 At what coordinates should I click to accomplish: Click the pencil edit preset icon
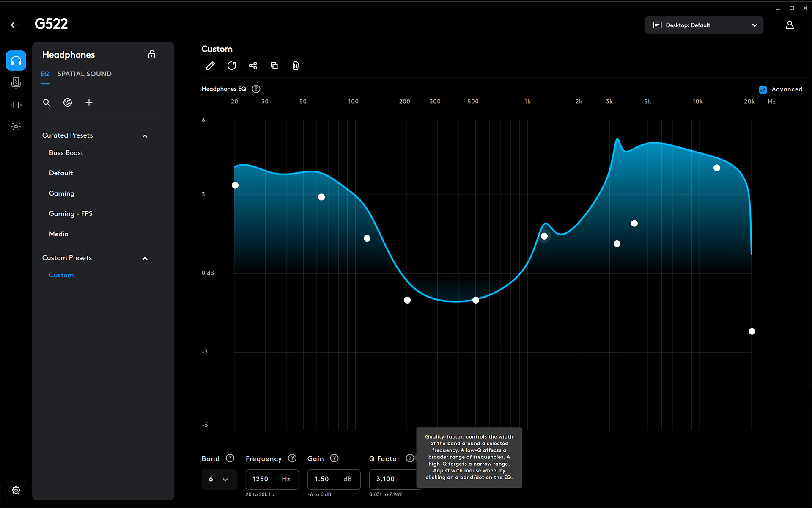pos(210,66)
